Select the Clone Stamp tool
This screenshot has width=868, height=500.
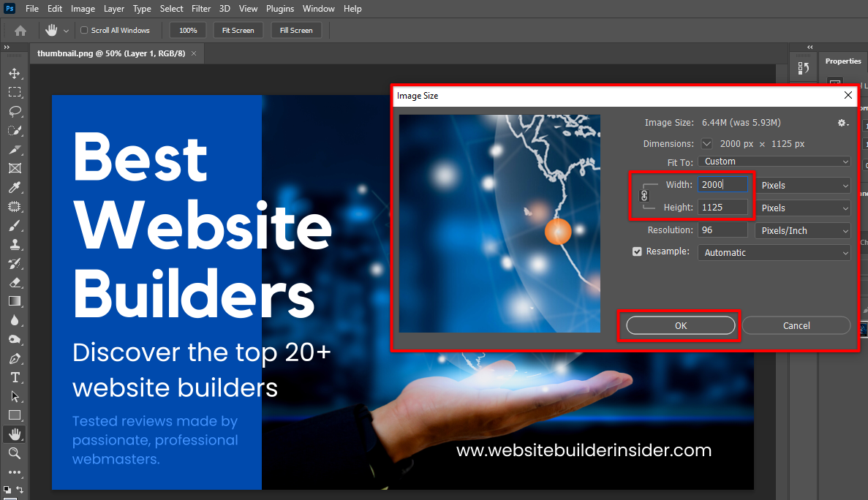[15, 244]
